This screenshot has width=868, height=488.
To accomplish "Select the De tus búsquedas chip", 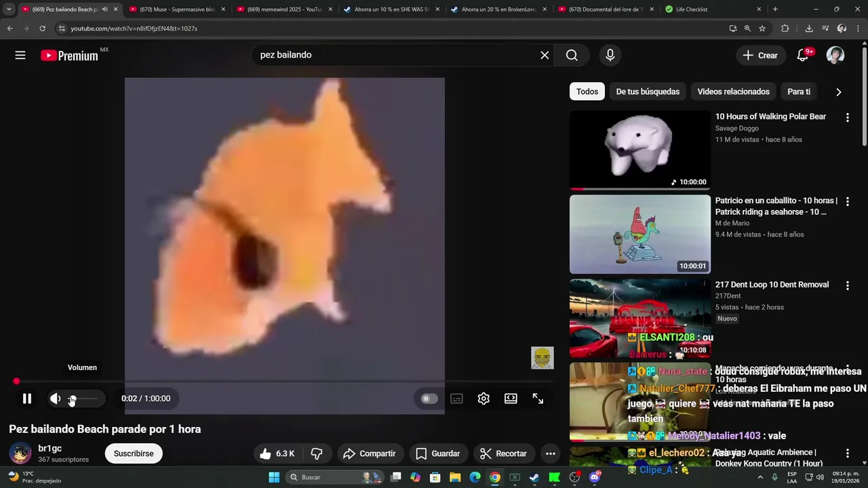I will pos(648,91).
